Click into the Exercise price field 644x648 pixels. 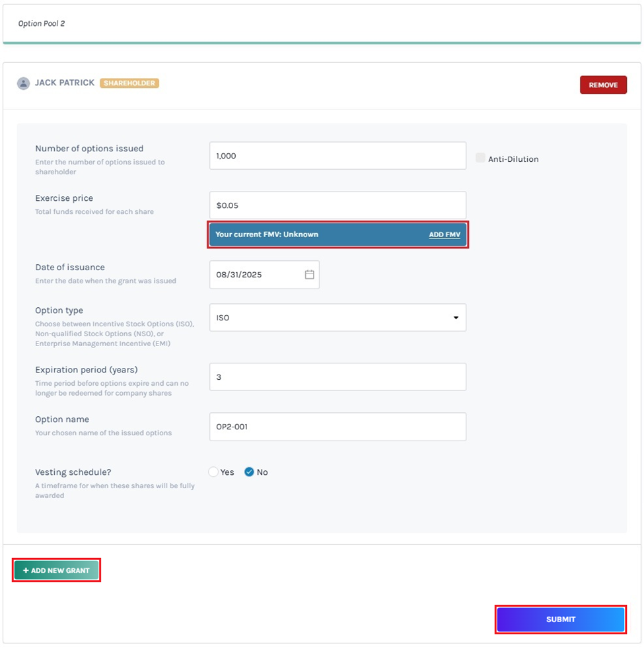[338, 205]
